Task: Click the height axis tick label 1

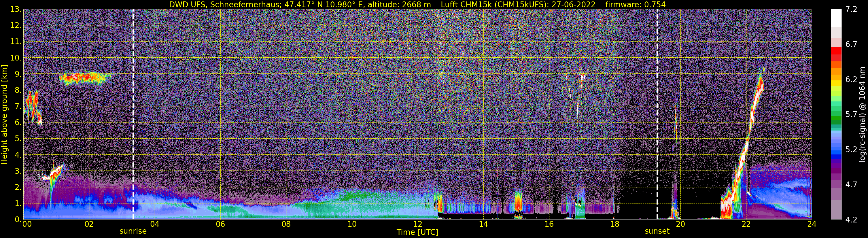Action: (x=18, y=204)
